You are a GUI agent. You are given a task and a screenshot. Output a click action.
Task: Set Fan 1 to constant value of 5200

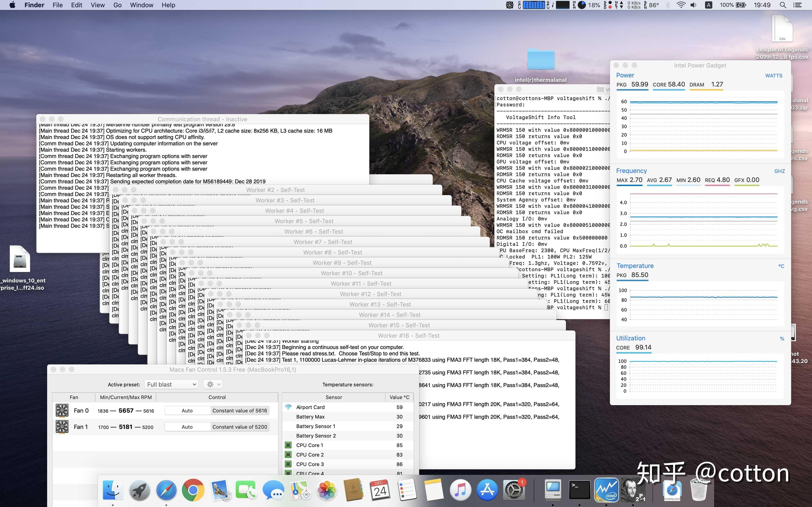(x=239, y=427)
